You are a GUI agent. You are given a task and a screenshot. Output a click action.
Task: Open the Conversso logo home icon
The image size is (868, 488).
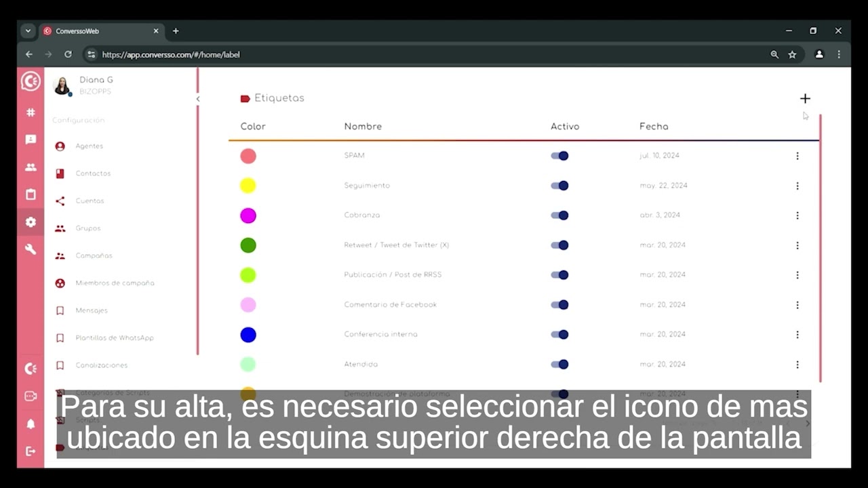31,81
